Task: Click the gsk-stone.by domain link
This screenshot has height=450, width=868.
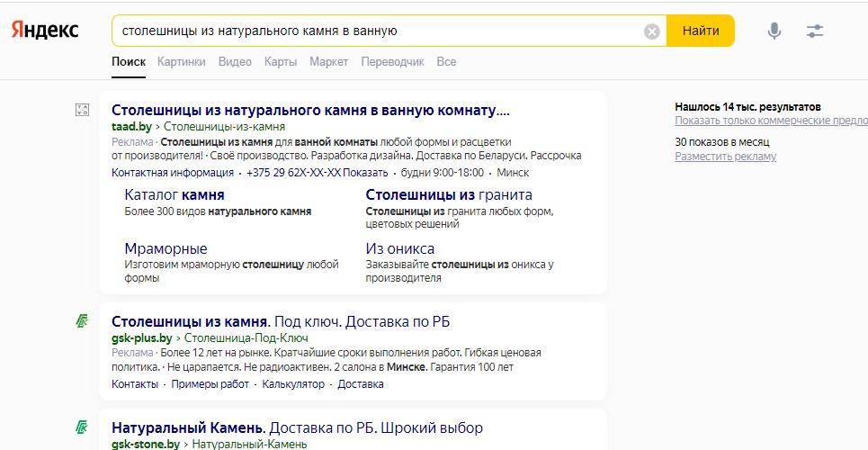Action: coord(146,445)
